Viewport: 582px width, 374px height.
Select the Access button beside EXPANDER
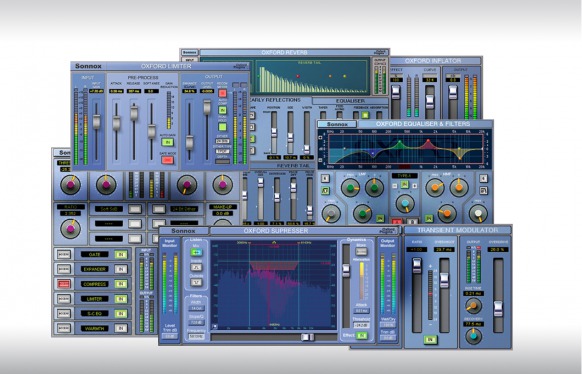[x=64, y=269]
